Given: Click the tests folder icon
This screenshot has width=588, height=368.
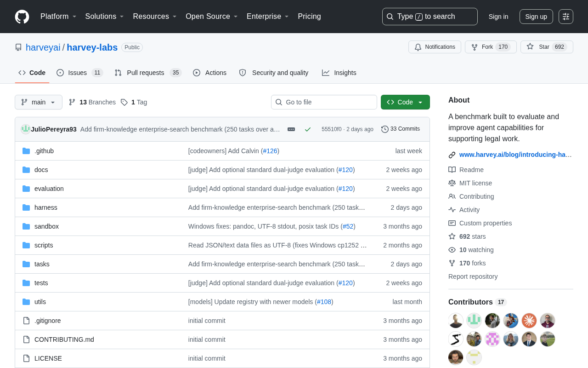Looking at the screenshot, I should (26, 283).
